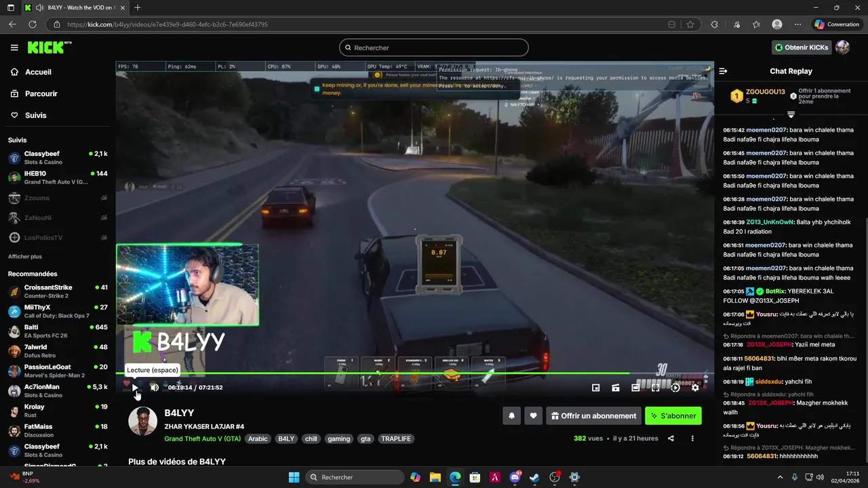Toggle follow heart for B4LYY
Image resolution: width=868 pixels, height=488 pixels.
click(x=534, y=415)
